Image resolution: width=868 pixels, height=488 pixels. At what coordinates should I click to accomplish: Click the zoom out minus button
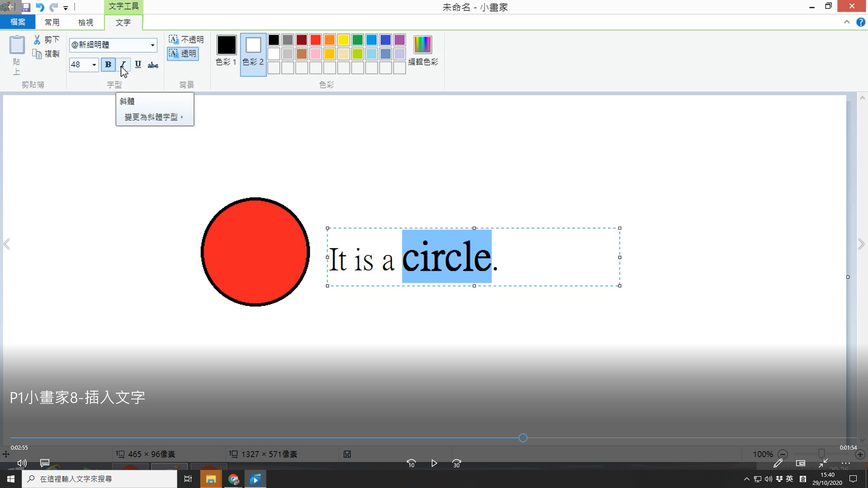(x=783, y=455)
